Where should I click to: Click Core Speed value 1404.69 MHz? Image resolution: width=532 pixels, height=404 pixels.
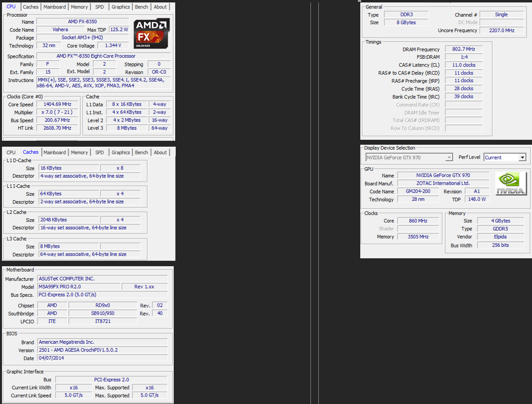click(x=57, y=104)
